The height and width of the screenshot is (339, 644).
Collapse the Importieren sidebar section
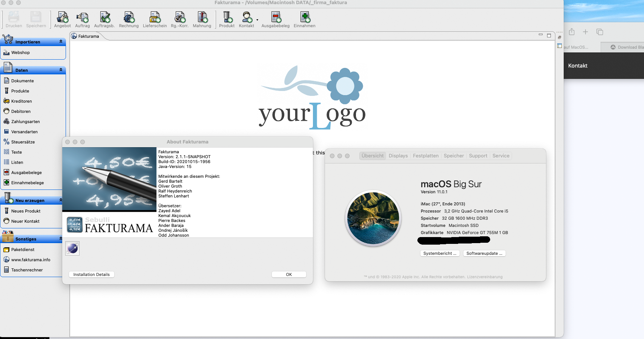[61, 42]
